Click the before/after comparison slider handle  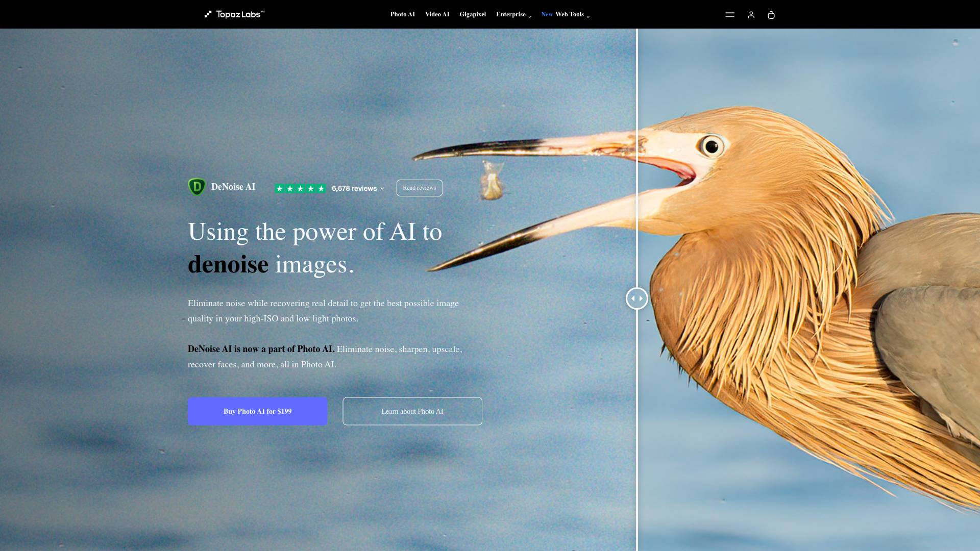tap(637, 298)
